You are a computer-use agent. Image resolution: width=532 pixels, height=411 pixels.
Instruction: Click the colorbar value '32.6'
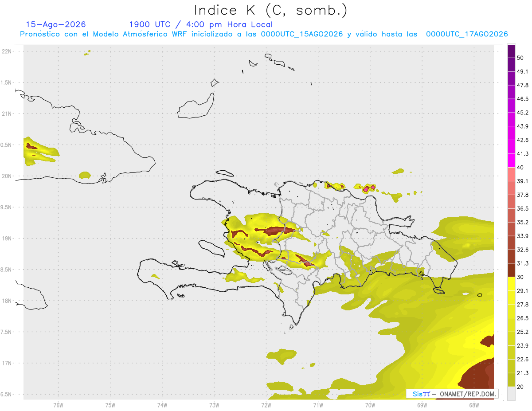(523, 250)
